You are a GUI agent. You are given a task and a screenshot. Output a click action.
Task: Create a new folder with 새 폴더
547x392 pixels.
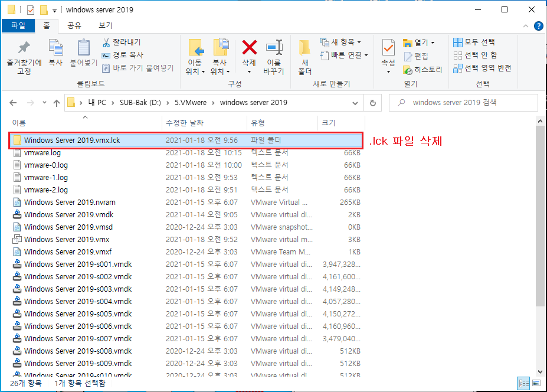[x=305, y=57]
